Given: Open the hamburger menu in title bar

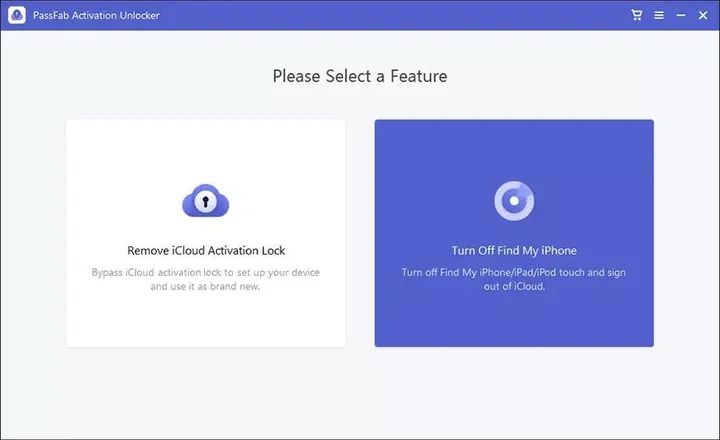Looking at the screenshot, I should click(659, 15).
